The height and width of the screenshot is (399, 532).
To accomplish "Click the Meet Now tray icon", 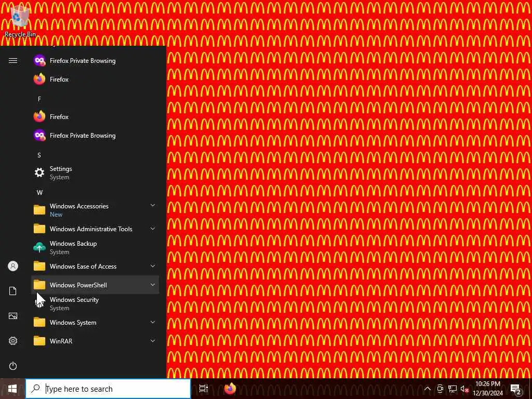I will coord(440,389).
